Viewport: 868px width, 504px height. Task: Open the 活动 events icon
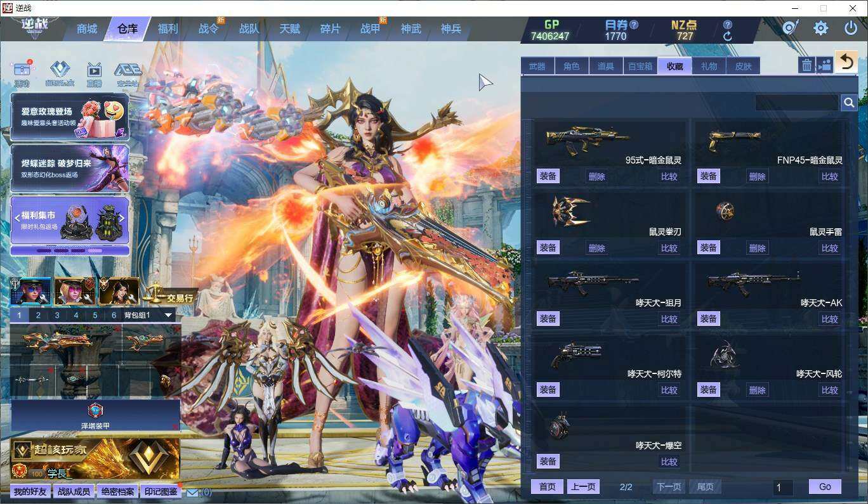[22, 73]
